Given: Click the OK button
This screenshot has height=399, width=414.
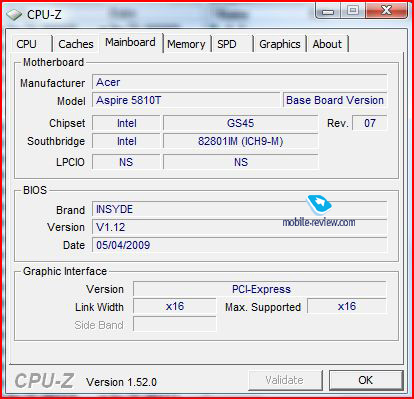Looking at the screenshot, I should (x=366, y=380).
